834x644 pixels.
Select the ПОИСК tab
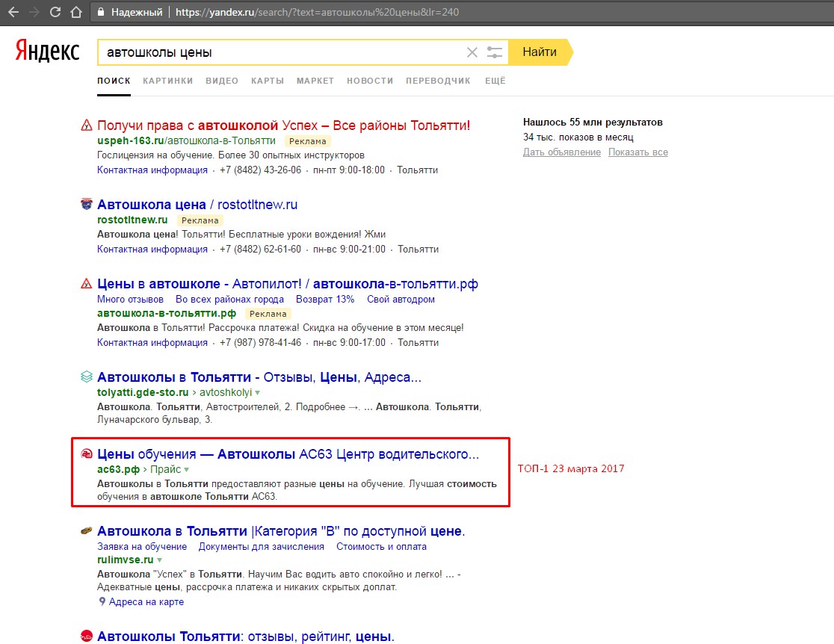point(114,81)
